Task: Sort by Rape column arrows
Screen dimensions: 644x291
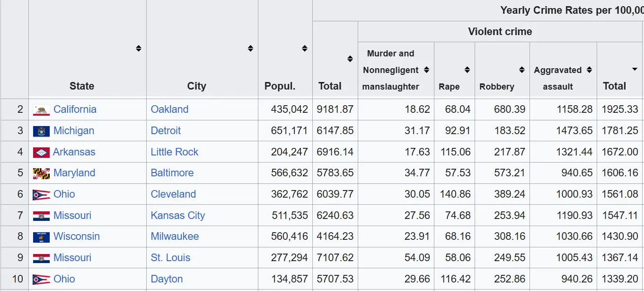Action: pos(467,70)
